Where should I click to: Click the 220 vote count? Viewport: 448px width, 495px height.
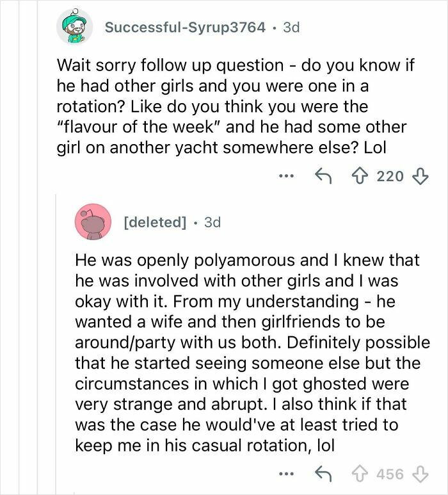390,175
